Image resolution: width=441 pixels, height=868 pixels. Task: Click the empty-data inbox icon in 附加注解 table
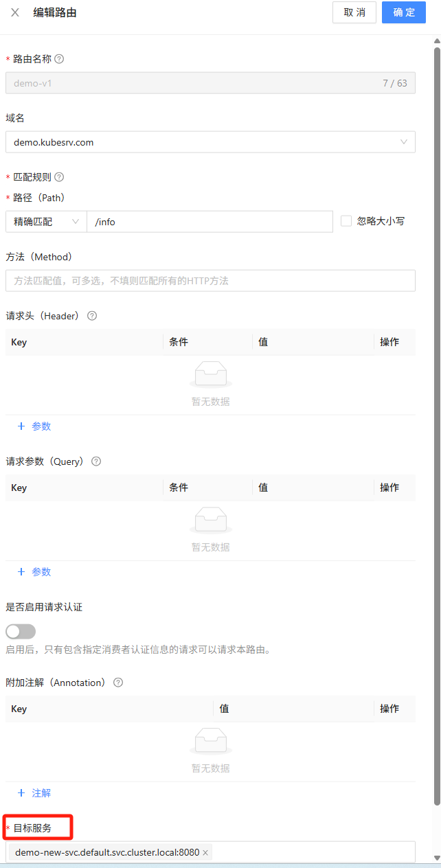click(x=211, y=741)
